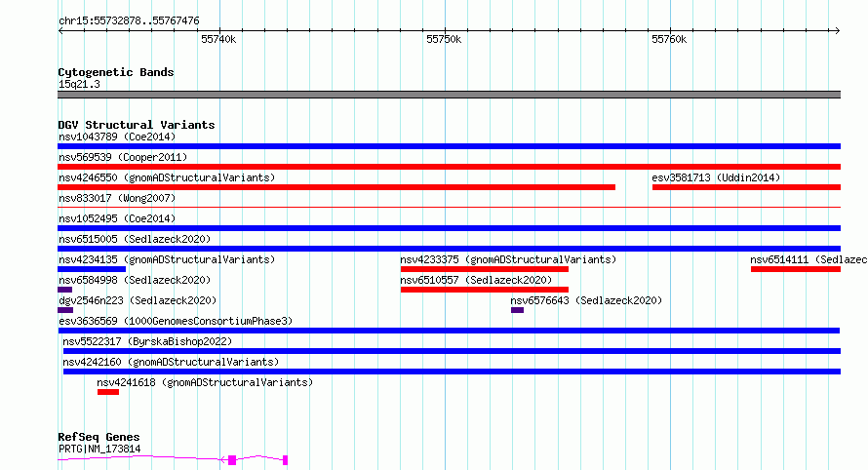Open esv3636569 1000Genomes variant label
This screenshot has height=470, width=868.
[176, 321]
